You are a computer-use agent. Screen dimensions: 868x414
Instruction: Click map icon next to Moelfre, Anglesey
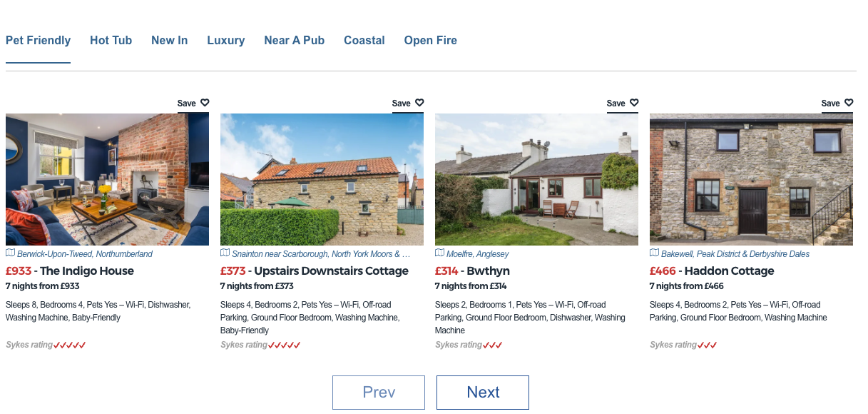(x=439, y=253)
